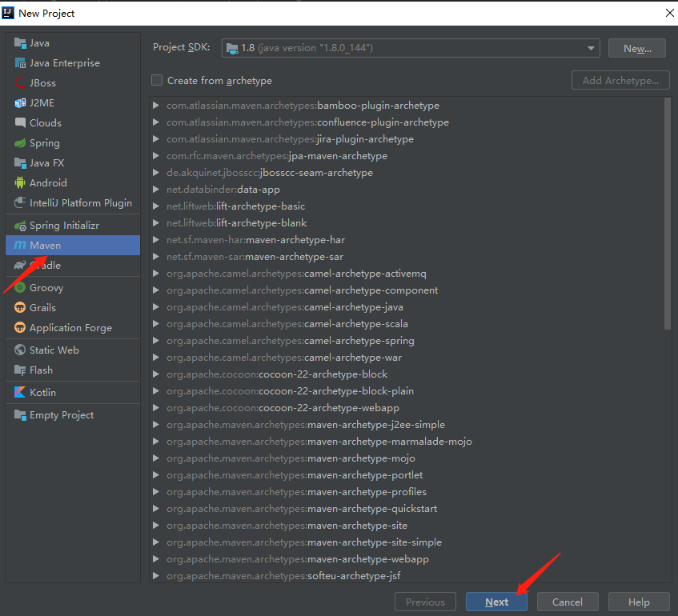Select Maven project type
678x616 pixels.
tap(73, 245)
